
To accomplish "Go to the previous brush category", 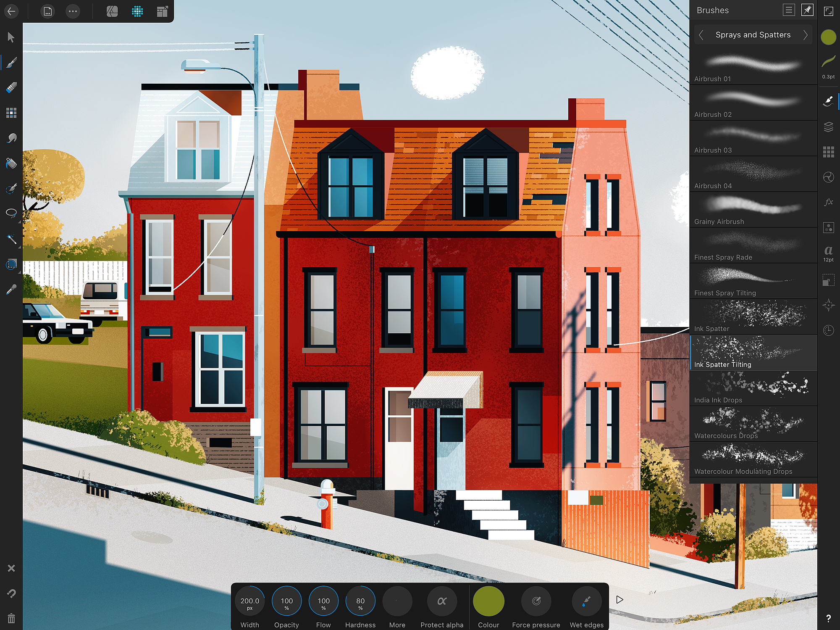I will (x=701, y=35).
